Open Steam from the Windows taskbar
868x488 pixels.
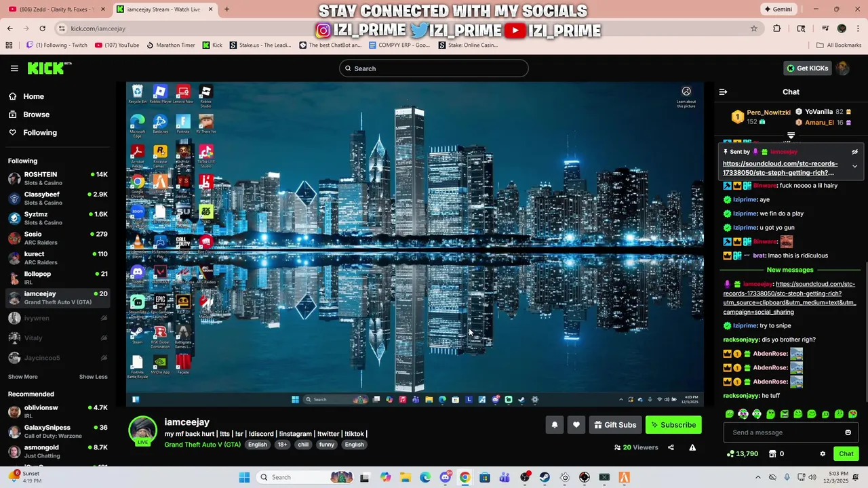pyautogui.click(x=545, y=477)
